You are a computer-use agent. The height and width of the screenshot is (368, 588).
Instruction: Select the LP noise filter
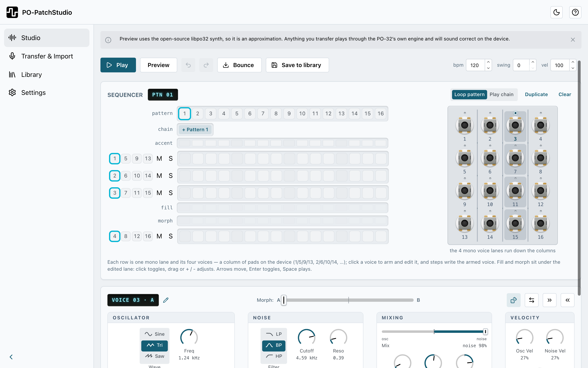274,334
